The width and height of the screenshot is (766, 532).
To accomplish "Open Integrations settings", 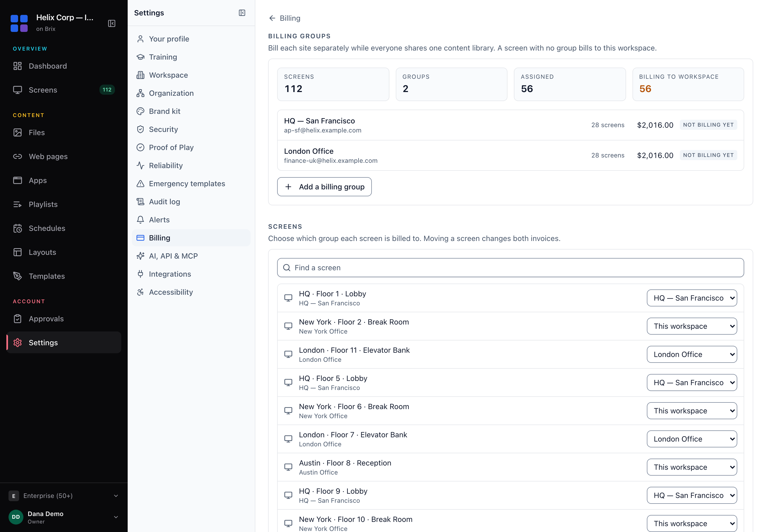I will 191,274.
